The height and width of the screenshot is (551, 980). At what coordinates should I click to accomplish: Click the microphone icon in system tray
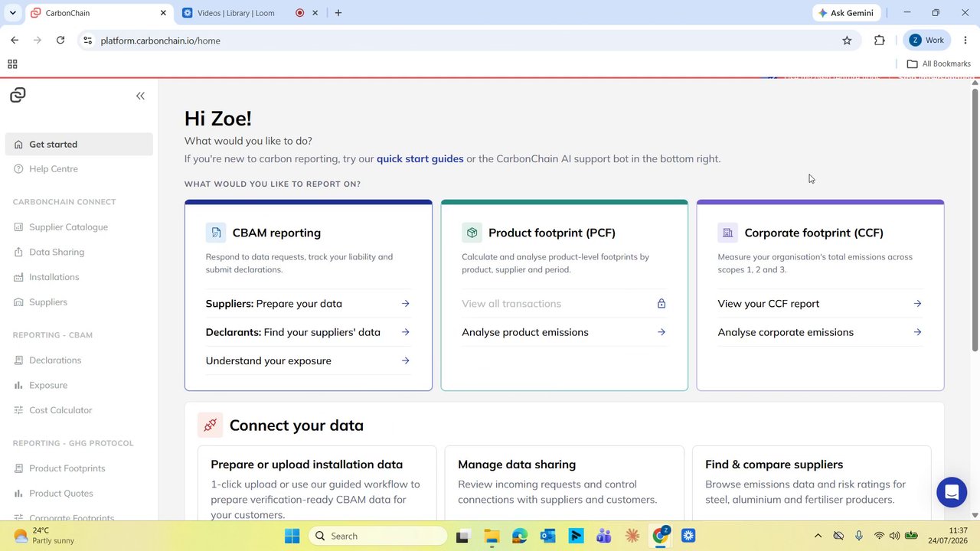[859, 536]
